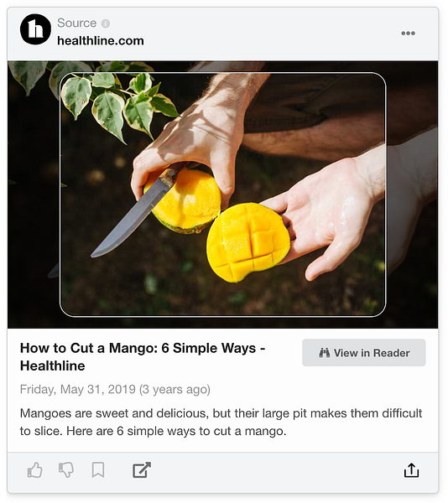Viewport: 448px width, 503px height.
Task: Open the How to Cut a Mango title
Action: point(143,357)
